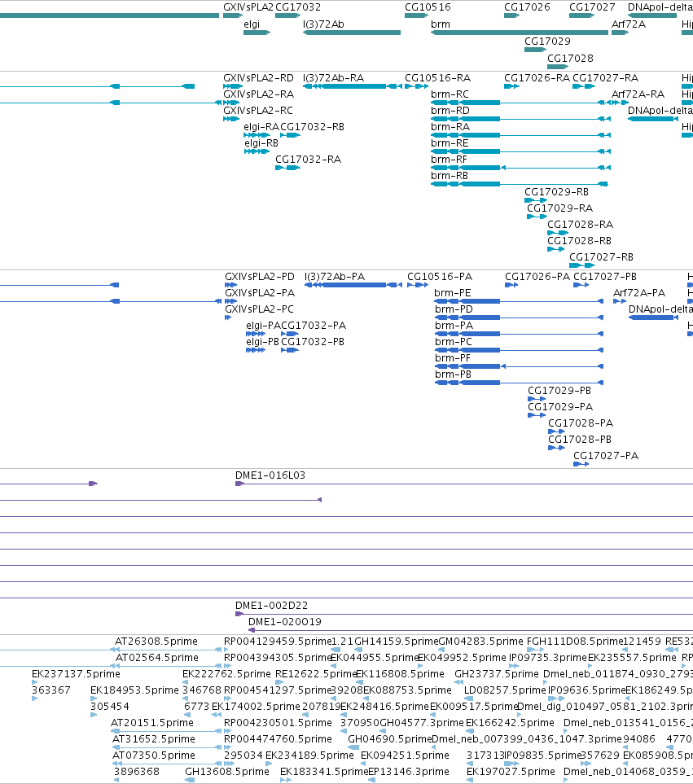Open the CG17028-PB protein label
Screen dimensions: 693x784
tap(580, 440)
